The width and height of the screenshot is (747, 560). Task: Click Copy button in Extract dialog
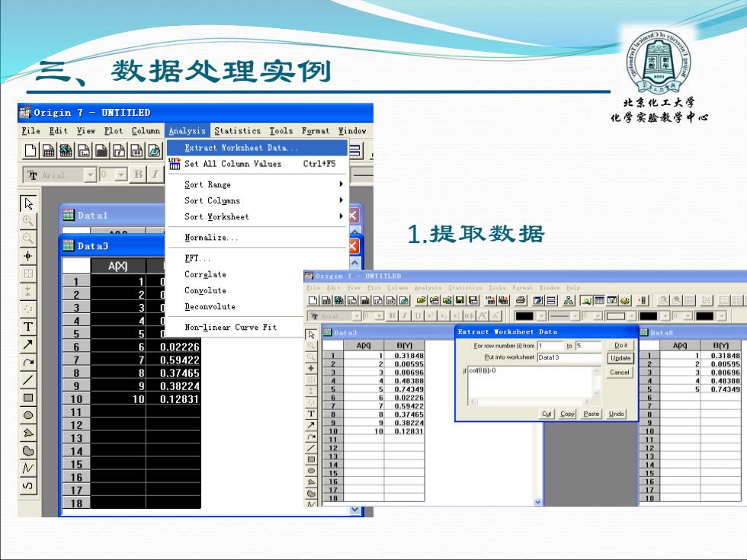(x=567, y=414)
